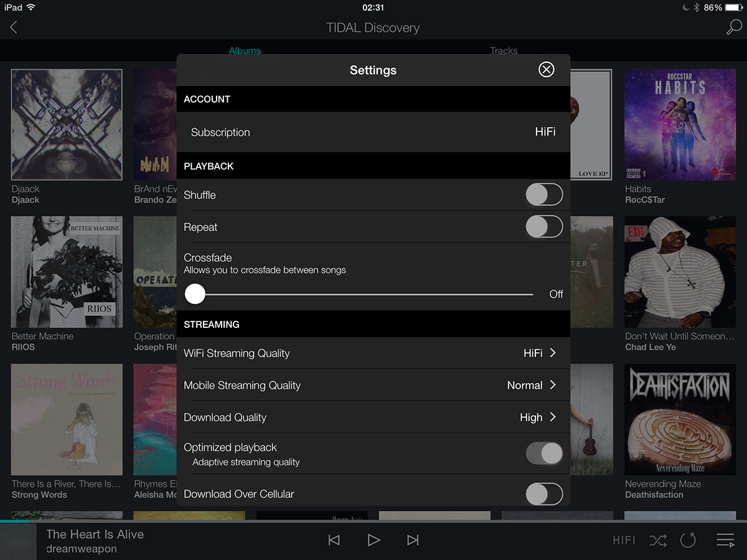Screen dimensions: 747x560
Task: Open Don't Wait Until Someone album
Action: click(680, 272)
